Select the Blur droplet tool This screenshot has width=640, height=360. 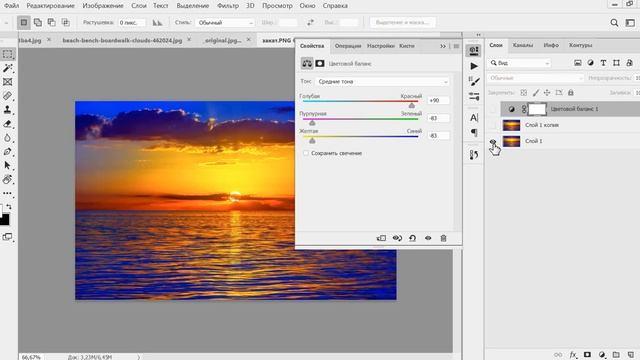[x=7, y=138]
